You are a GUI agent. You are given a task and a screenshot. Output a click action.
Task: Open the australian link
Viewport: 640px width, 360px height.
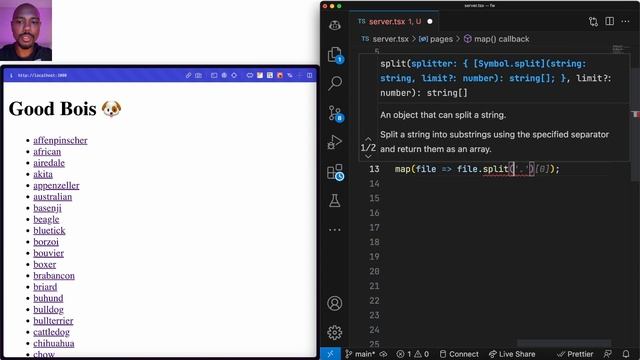[53, 197]
